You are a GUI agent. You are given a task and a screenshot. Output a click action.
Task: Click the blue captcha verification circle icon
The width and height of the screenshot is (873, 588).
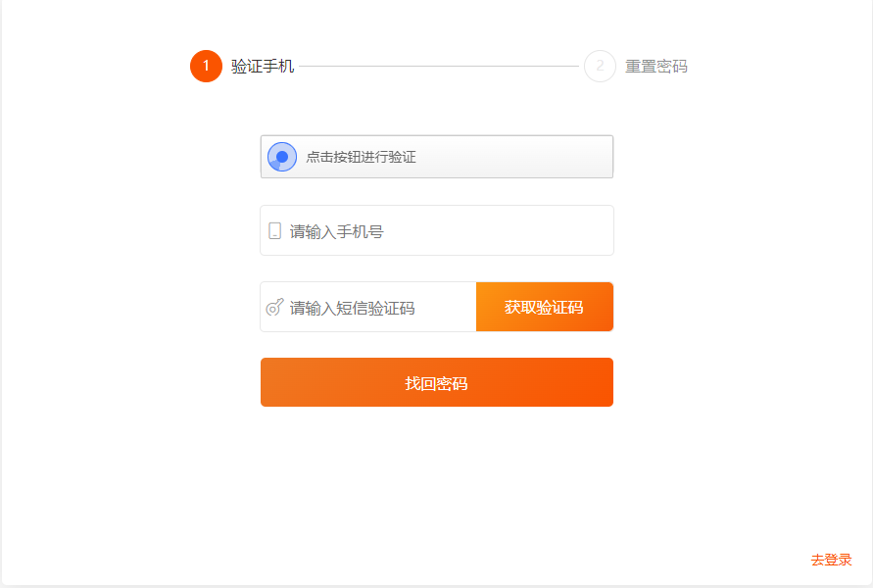pyautogui.click(x=282, y=157)
